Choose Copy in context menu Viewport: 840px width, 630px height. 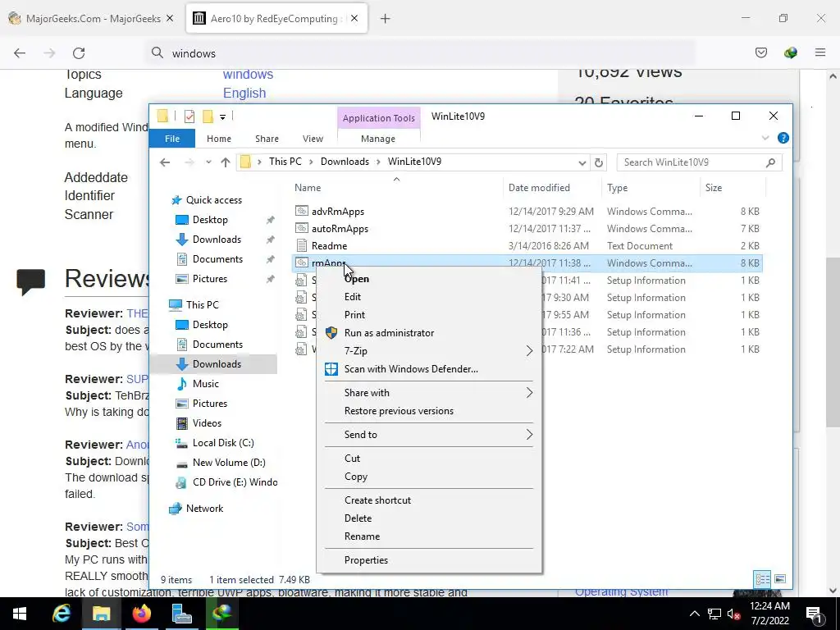(428, 477)
